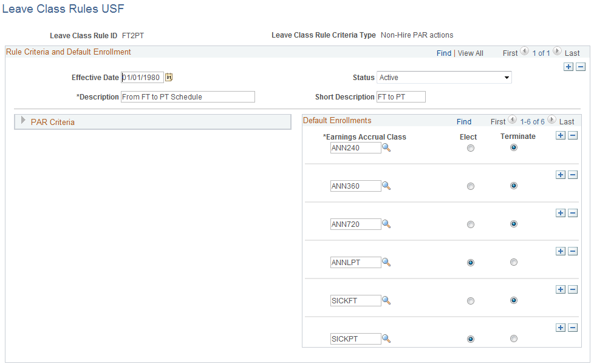Image resolution: width=594 pixels, height=364 pixels.
Task: Go to next Rule Criteria row arrow
Action: click(x=557, y=51)
